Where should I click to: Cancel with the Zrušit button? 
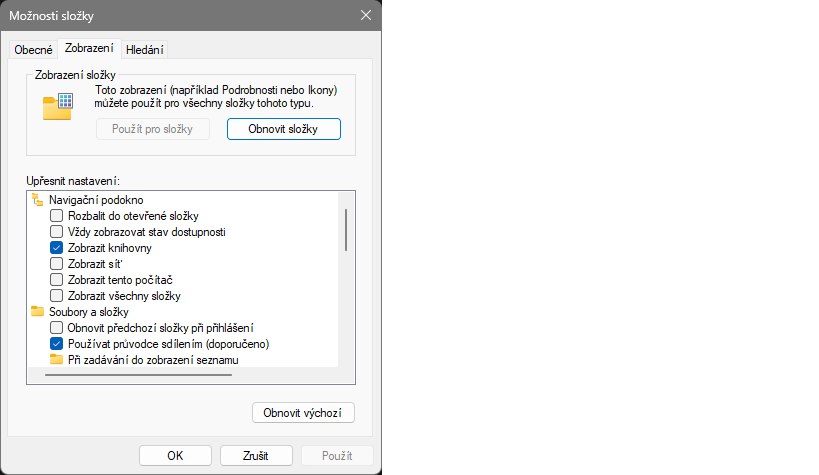[256, 456]
